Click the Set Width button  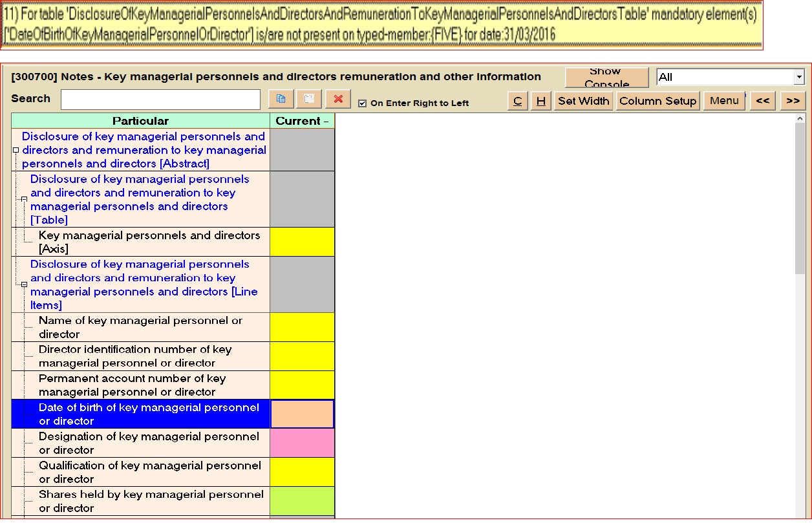click(x=583, y=101)
